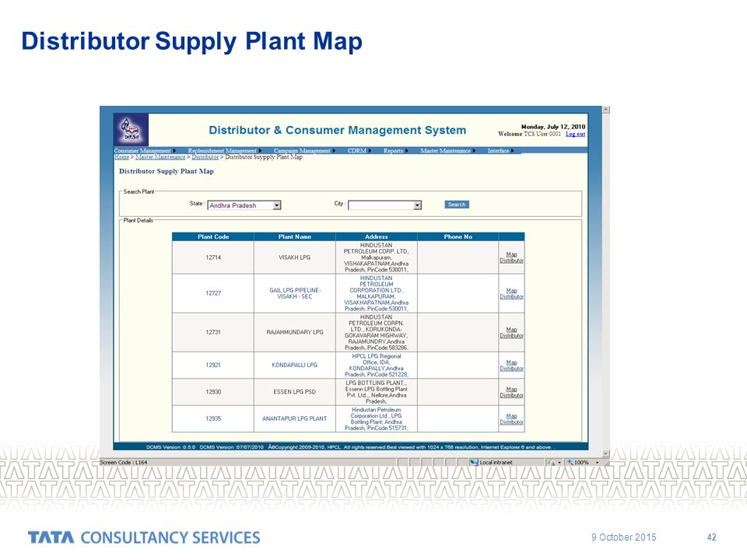This screenshot has width=747, height=560.
Task: Click the KONDAPALLI LPG plant name
Action: point(294,366)
